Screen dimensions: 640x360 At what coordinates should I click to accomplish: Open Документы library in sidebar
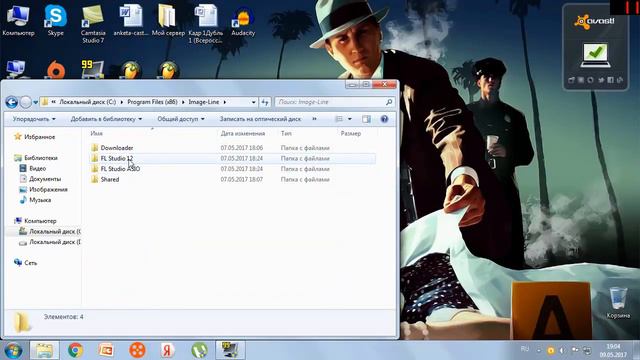(x=45, y=179)
